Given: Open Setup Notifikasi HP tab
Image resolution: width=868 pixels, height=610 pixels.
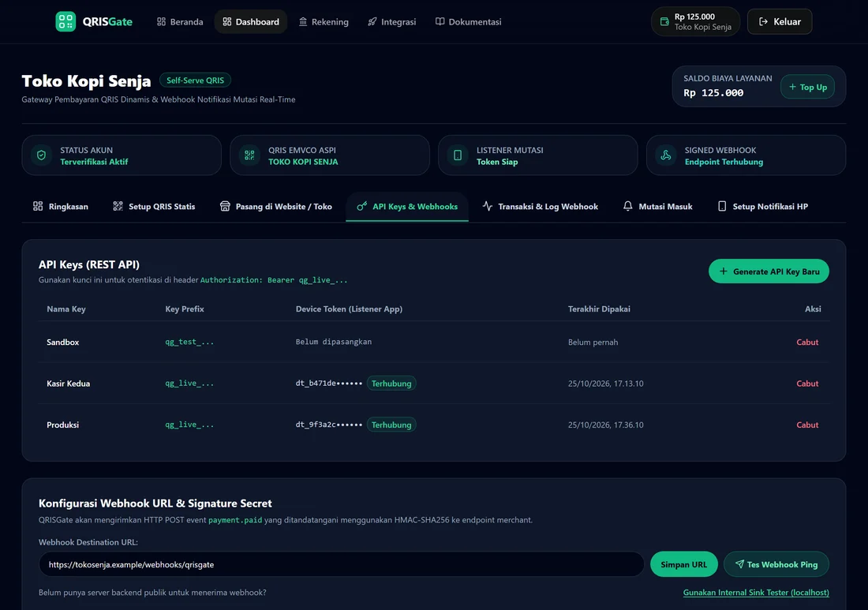Looking at the screenshot, I should [x=763, y=207].
